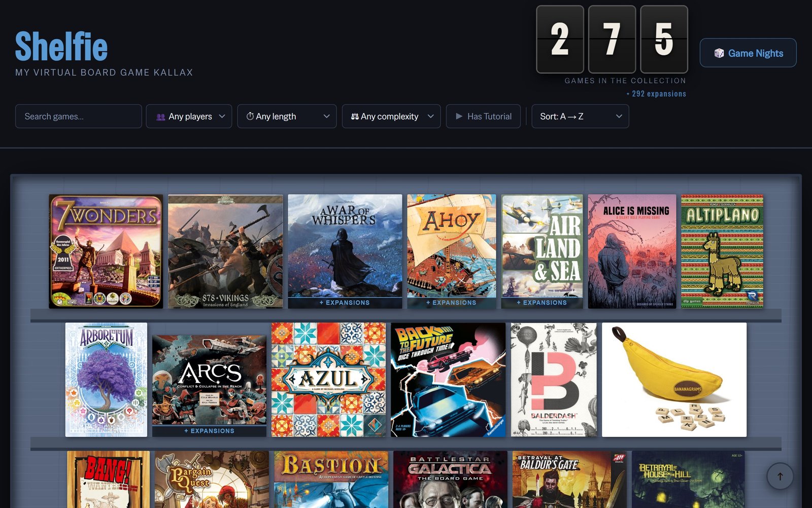Open the Azul game cover
Screen dimensions: 812x508
point(328,379)
